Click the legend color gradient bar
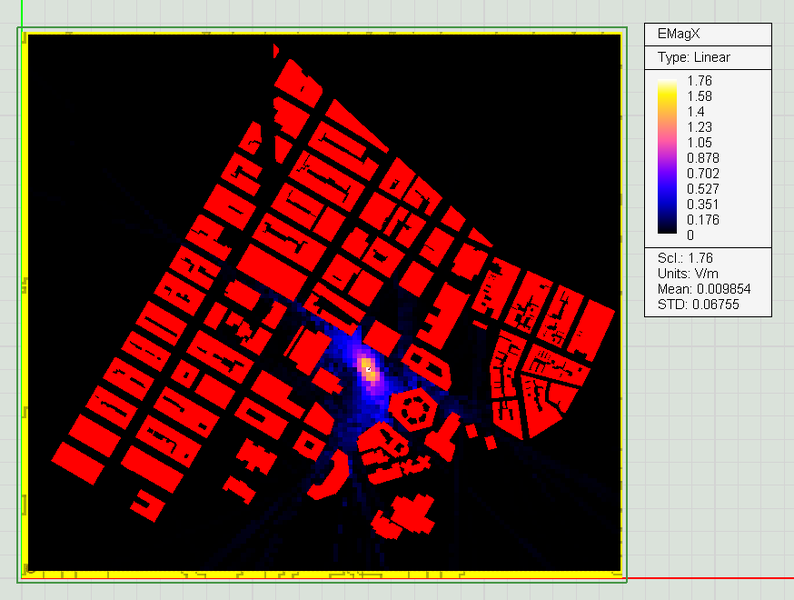This screenshot has height=600, width=794. click(667, 158)
